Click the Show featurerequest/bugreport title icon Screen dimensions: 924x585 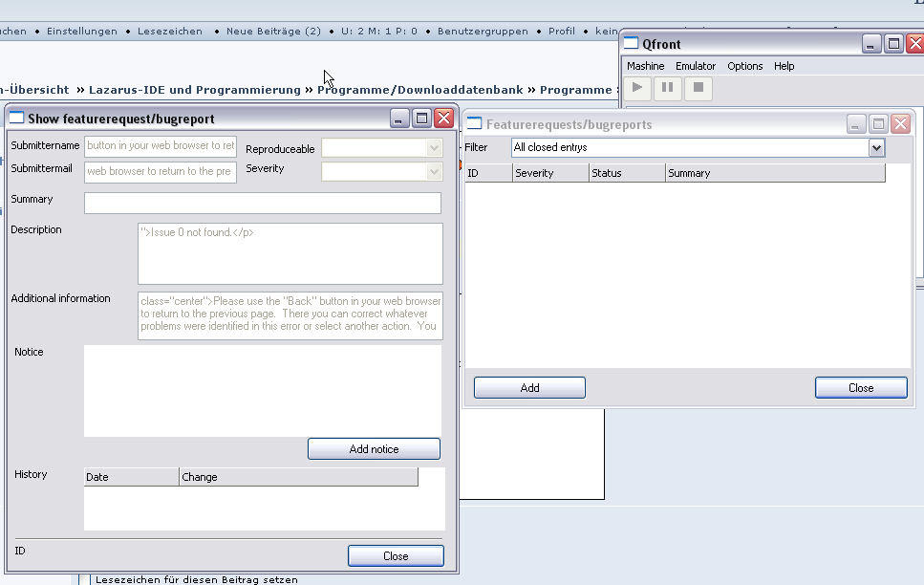pos(16,119)
